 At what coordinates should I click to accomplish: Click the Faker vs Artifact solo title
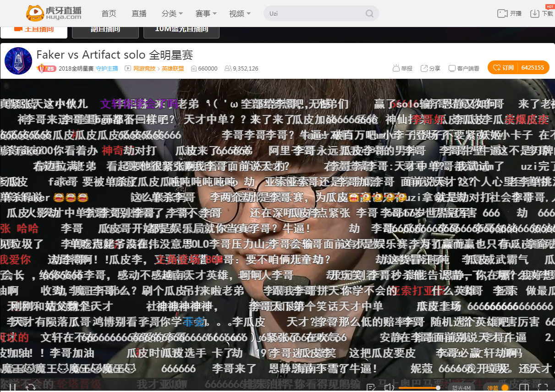[x=115, y=55]
